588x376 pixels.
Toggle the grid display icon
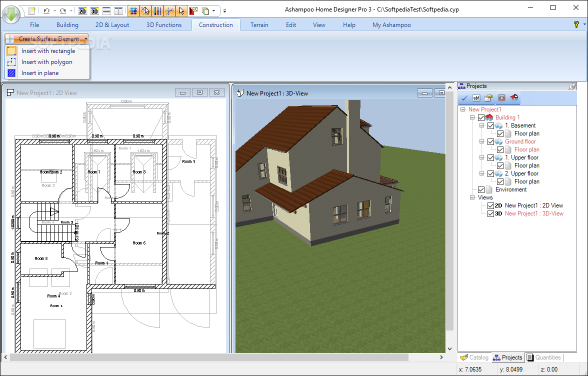coord(133,11)
